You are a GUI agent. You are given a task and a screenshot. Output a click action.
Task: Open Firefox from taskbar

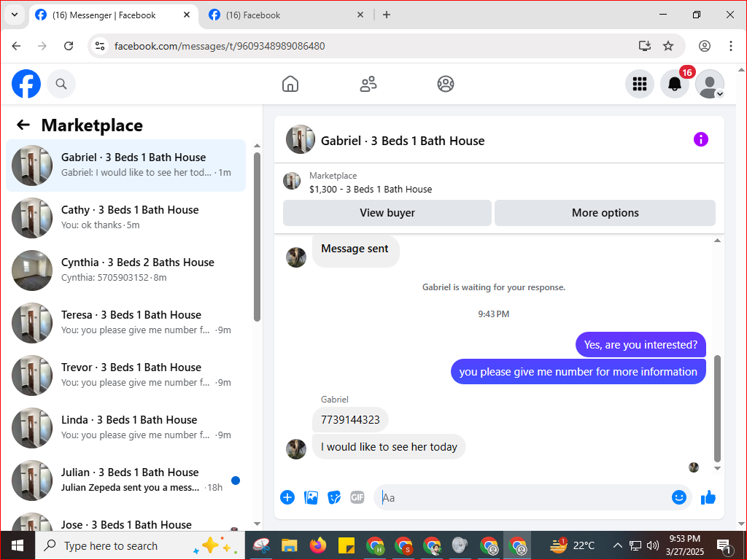(317, 545)
